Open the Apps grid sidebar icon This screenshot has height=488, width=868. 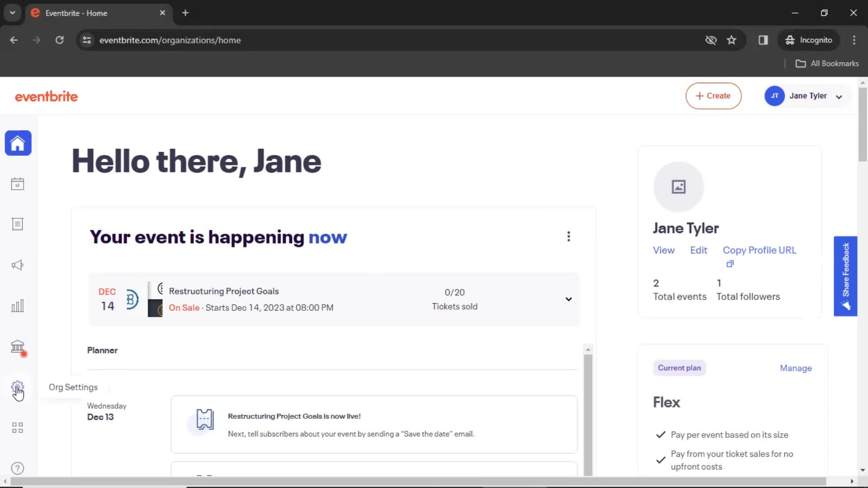coord(18,428)
